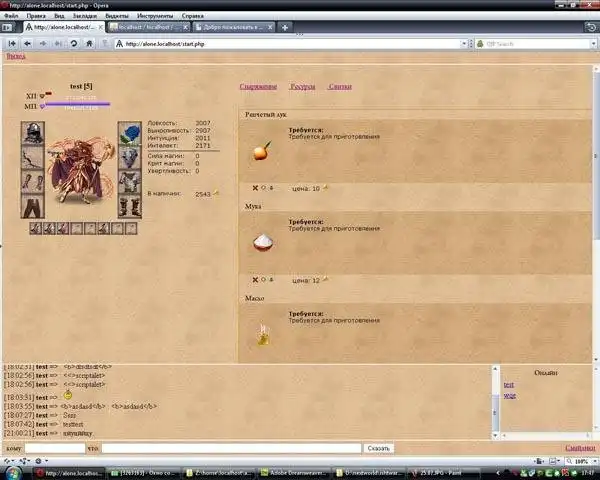
Task: Click the Смайлики link
Action: click(x=580, y=448)
